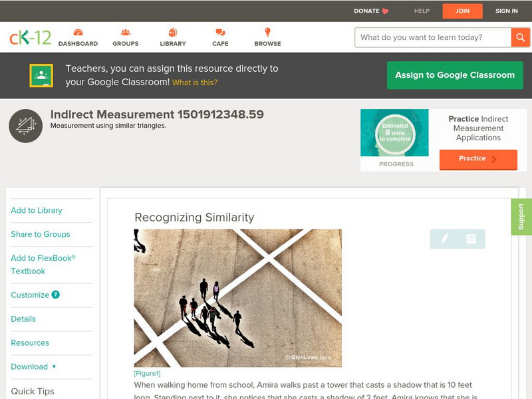Click the orange search magnifier button
The height and width of the screenshot is (399, 532).
(x=520, y=37)
